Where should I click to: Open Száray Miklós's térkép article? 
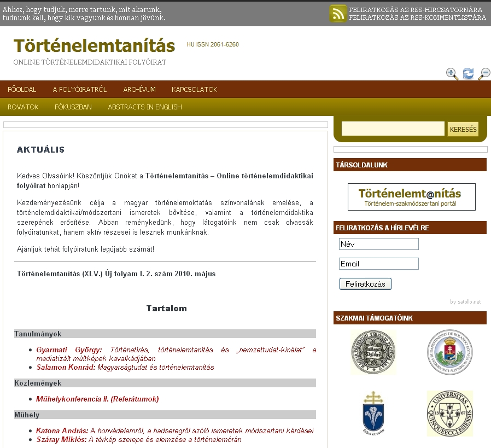click(x=139, y=440)
